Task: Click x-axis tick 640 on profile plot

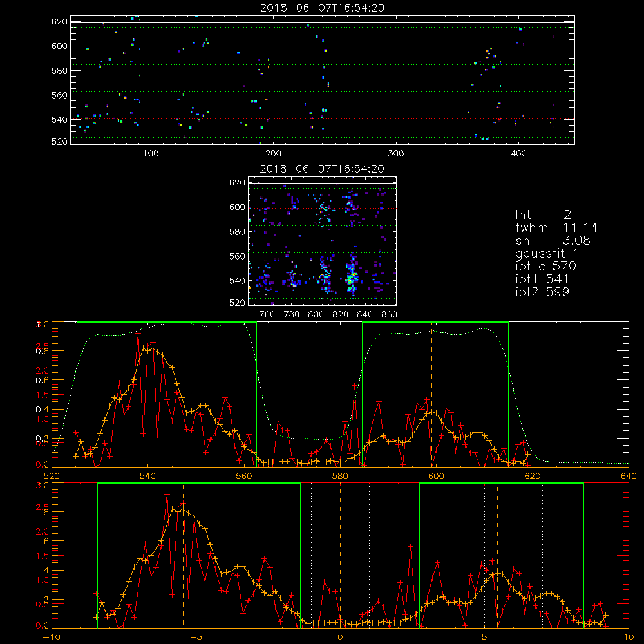Action: tap(629, 477)
